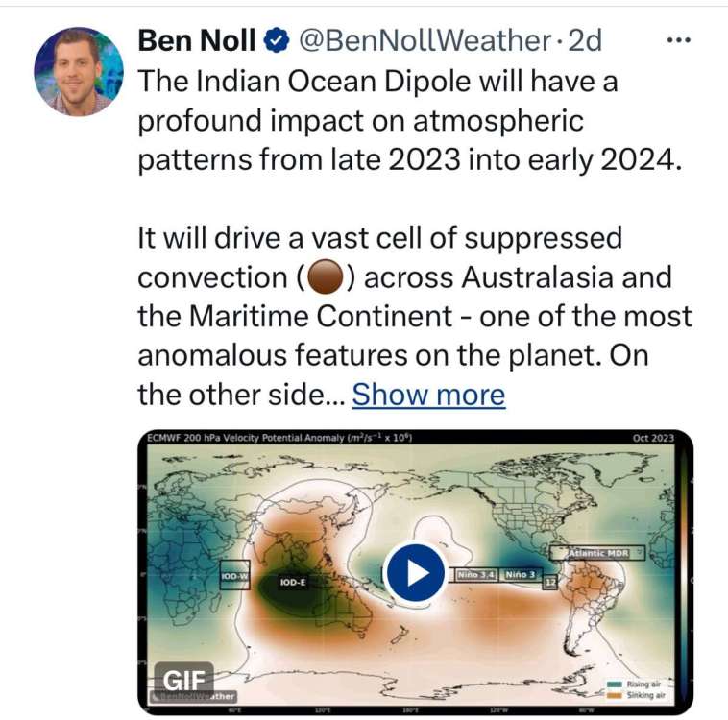Click the "2d" tweet timestamp
This screenshot has width=728, height=720.
click(586, 40)
